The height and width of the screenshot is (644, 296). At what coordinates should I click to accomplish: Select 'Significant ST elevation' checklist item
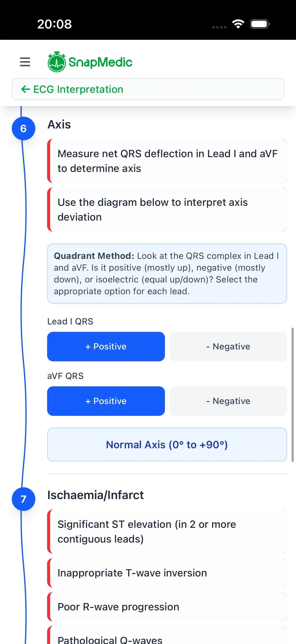click(167, 532)
